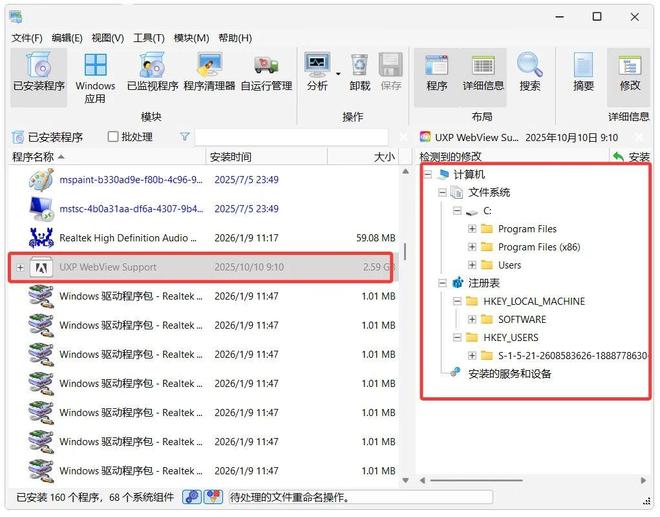This screenshot has width=660, height=517.
Task: Click the 注册表 registry icon in tree
Action: click(458, 282)
